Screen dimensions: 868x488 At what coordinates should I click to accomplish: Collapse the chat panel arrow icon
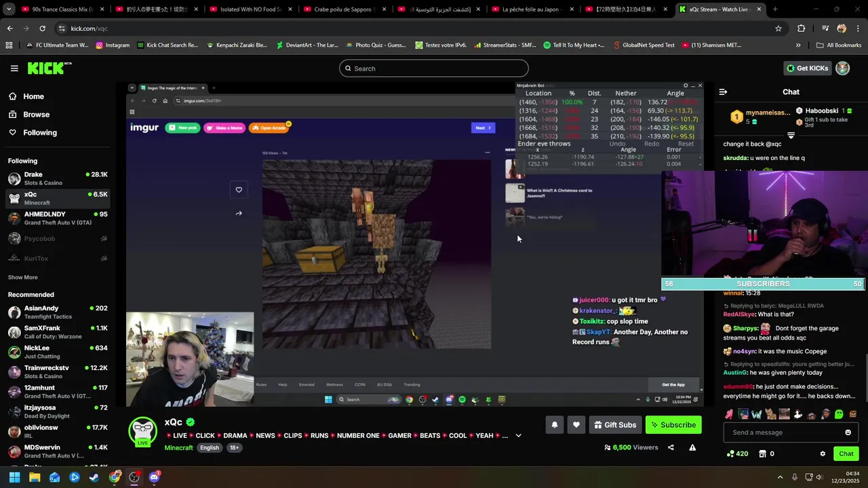pyautogui.click(x=723, y=91)
